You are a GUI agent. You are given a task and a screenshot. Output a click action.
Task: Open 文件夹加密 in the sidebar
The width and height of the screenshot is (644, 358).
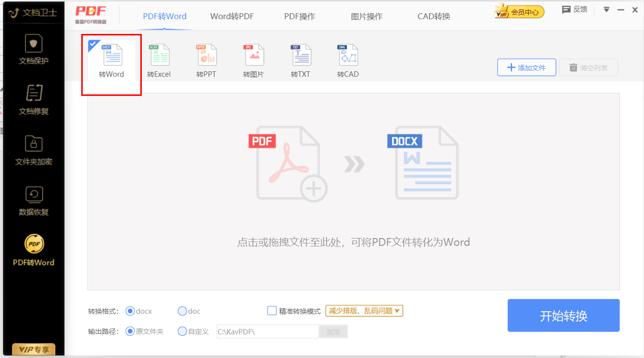click(x=33, y=150)
